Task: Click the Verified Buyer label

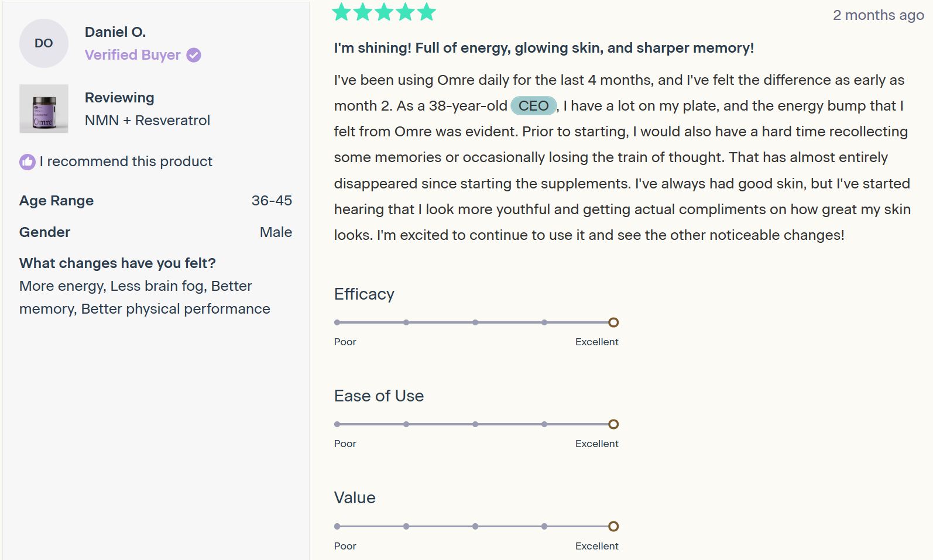Action: [133, 55]
